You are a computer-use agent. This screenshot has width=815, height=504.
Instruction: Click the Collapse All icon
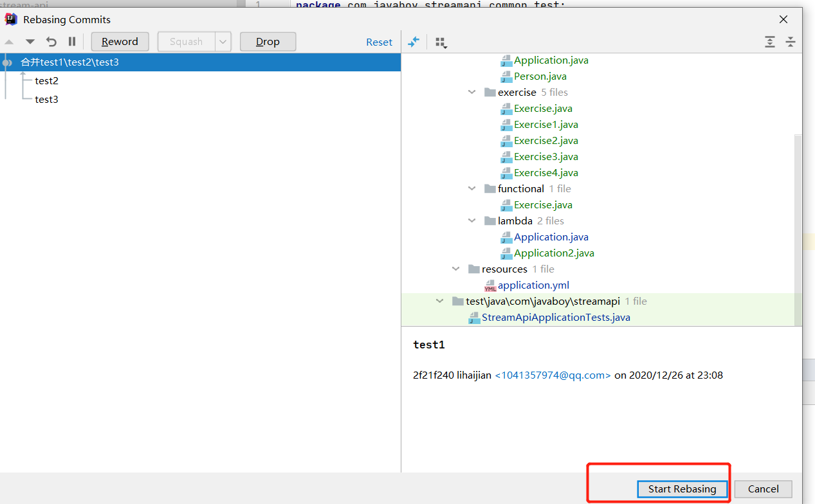(791, 42)
